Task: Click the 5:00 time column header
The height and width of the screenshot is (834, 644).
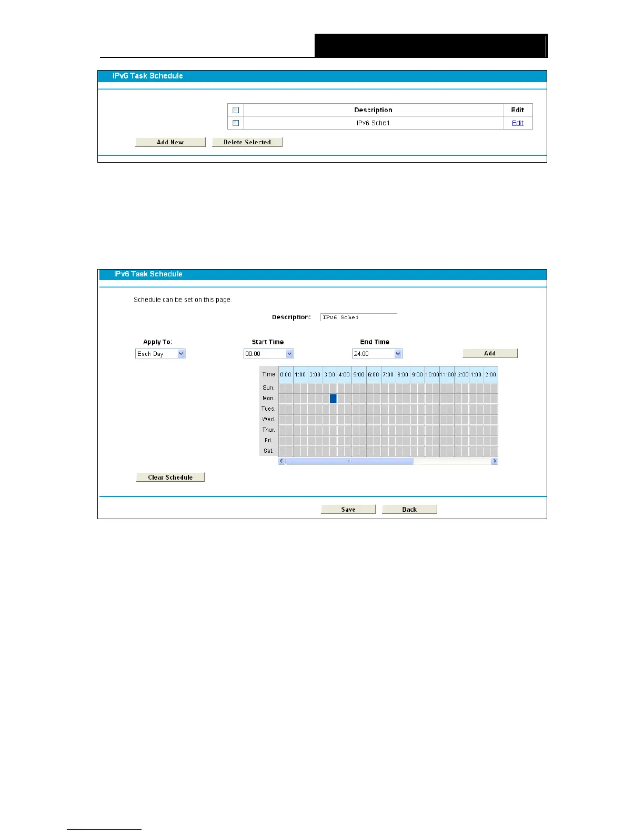Action: (x=359, y=374)
